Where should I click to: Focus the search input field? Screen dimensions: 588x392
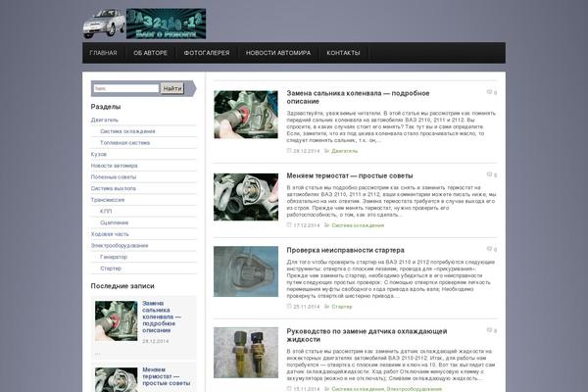pyautogui.click(x=126, y=88)
